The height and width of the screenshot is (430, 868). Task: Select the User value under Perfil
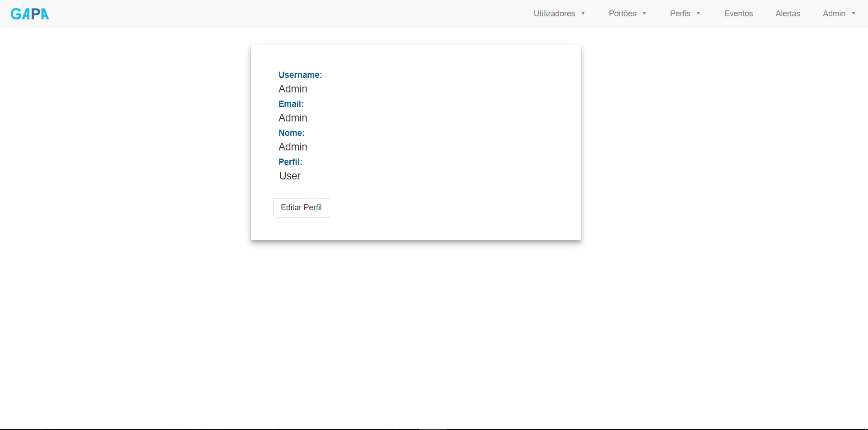pos(290,176)
